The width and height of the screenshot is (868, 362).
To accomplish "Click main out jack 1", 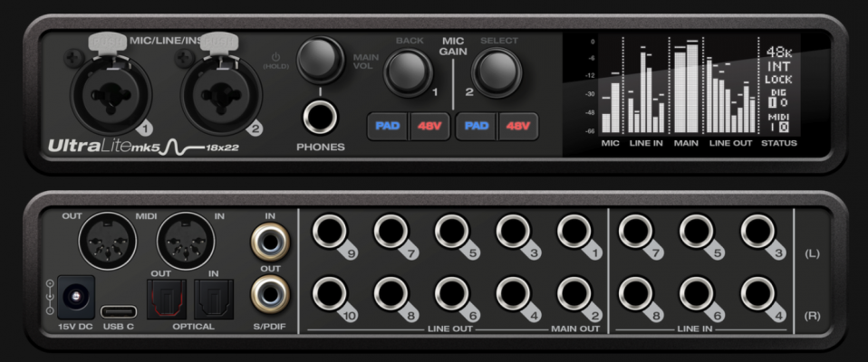I will point(574,231).
